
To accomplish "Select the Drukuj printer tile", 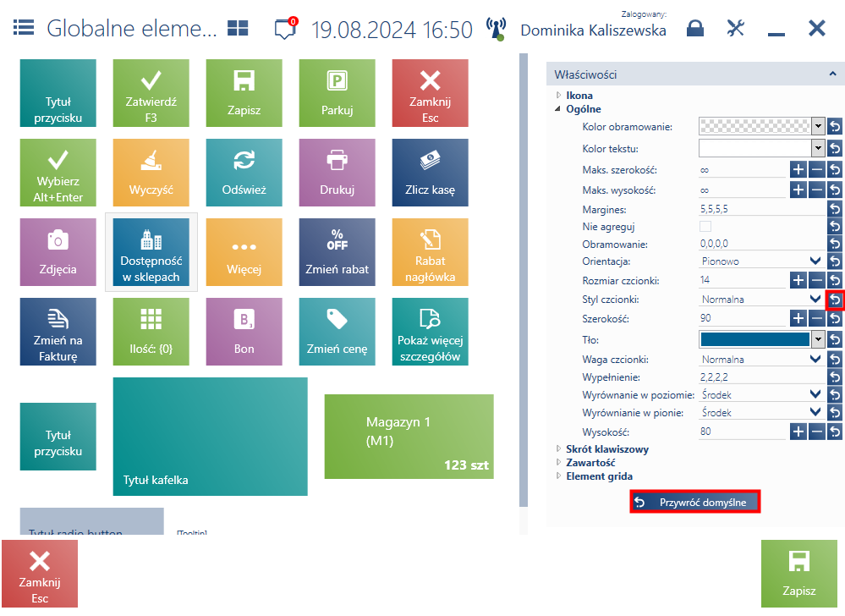I will [337, 173].
